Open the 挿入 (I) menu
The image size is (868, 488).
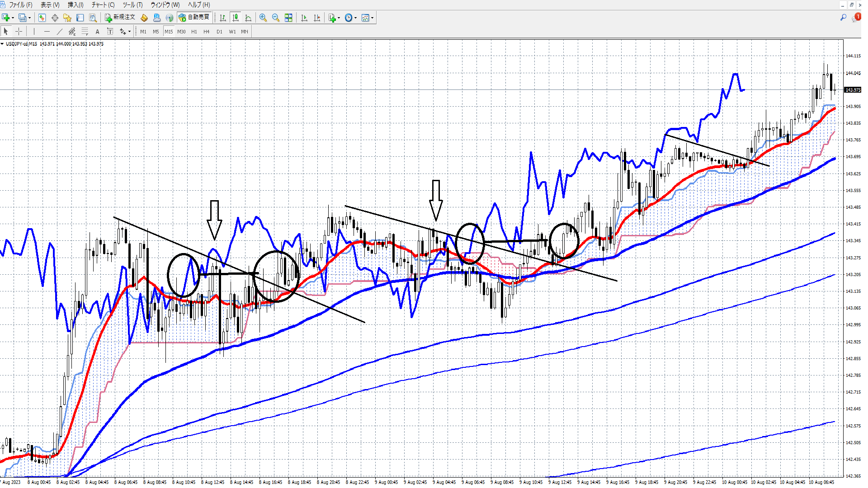(75, 5)
